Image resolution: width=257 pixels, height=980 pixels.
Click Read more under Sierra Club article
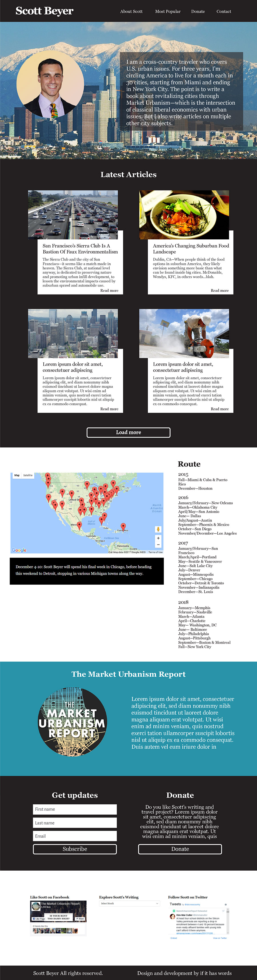[109, 291]
